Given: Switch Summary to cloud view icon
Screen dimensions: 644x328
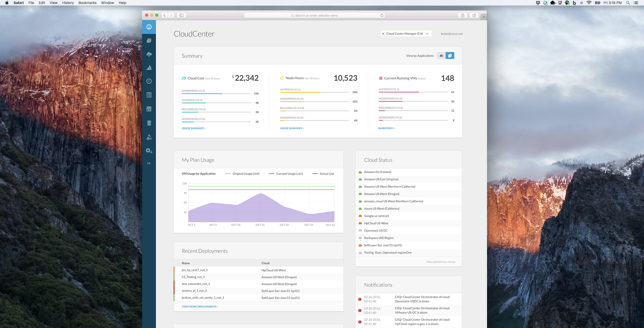Looking at the screenshot, I should pos(441,56).
